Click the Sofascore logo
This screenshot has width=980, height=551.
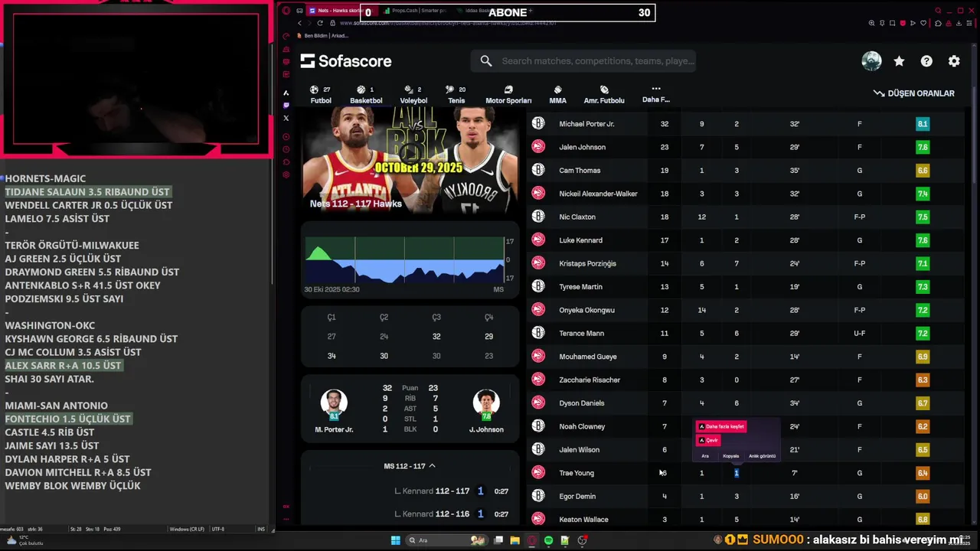tap(345, 61)
